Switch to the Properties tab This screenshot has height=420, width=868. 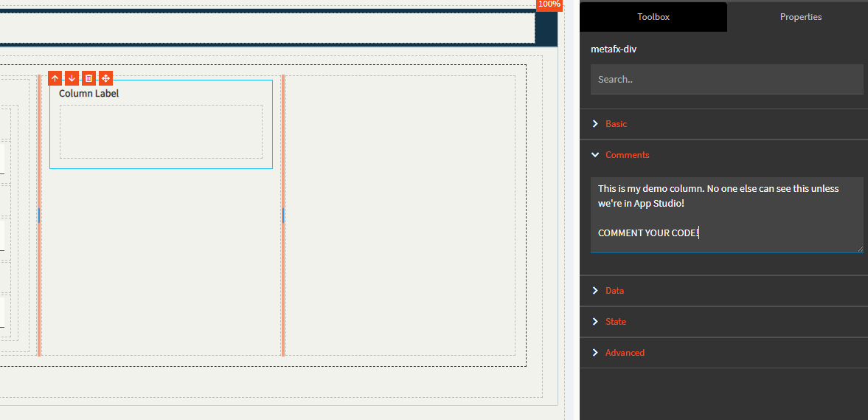pos(800,17)
